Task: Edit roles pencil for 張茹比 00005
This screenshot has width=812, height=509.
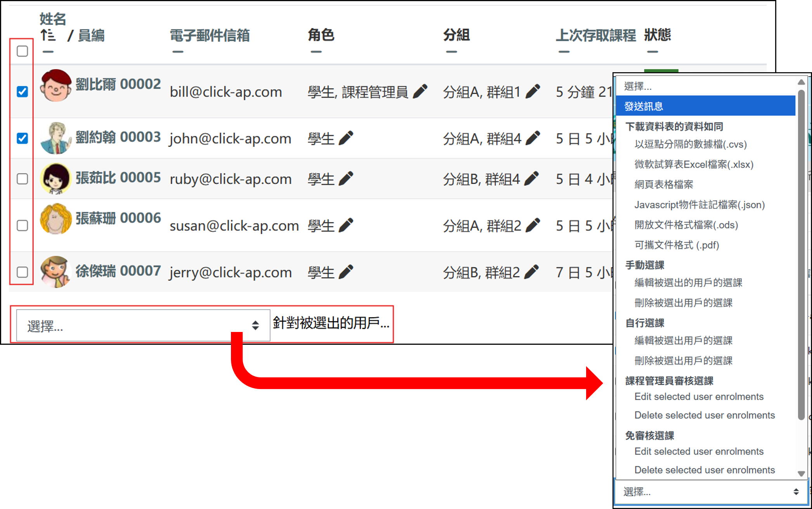Action: click(346, 178)
